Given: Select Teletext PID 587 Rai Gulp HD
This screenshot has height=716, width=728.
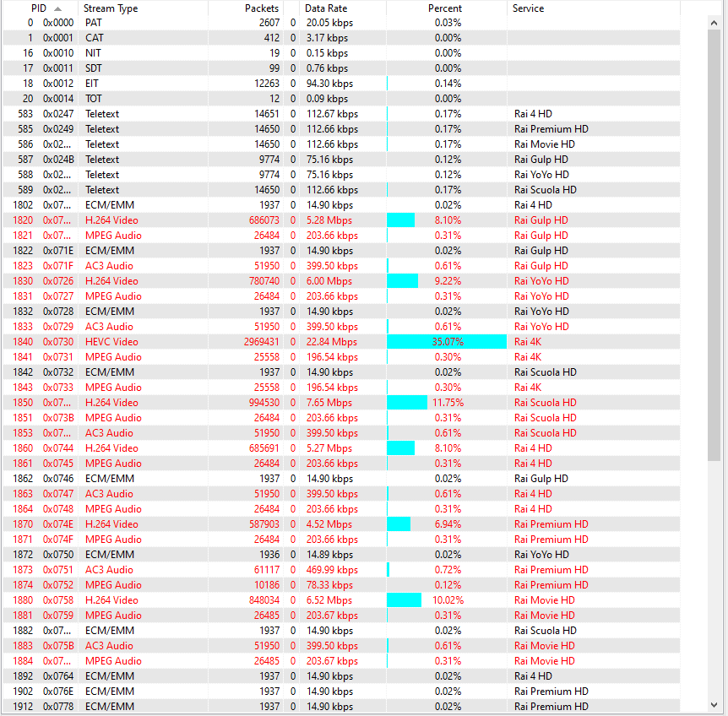Looking at the screenshot, I should [x=341, y=160].
